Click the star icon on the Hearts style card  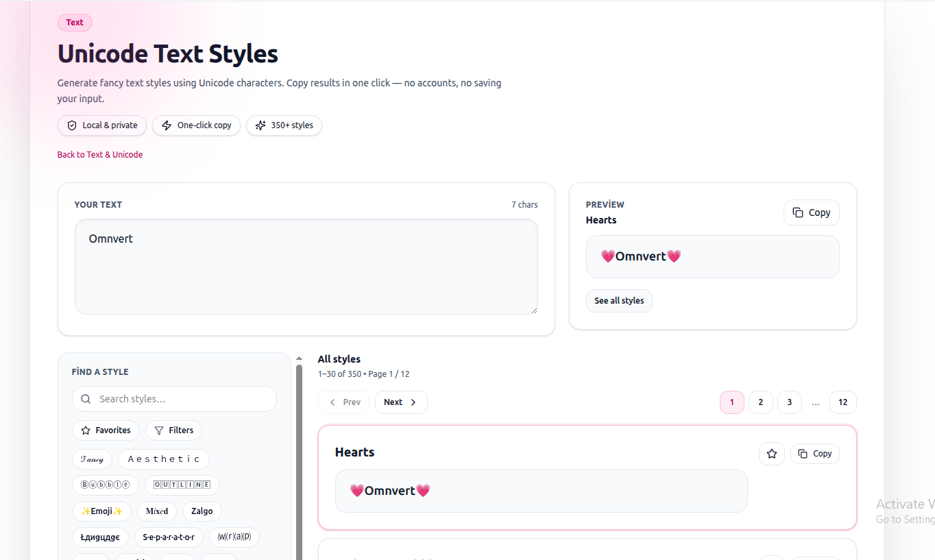click(x=771, y=453)
